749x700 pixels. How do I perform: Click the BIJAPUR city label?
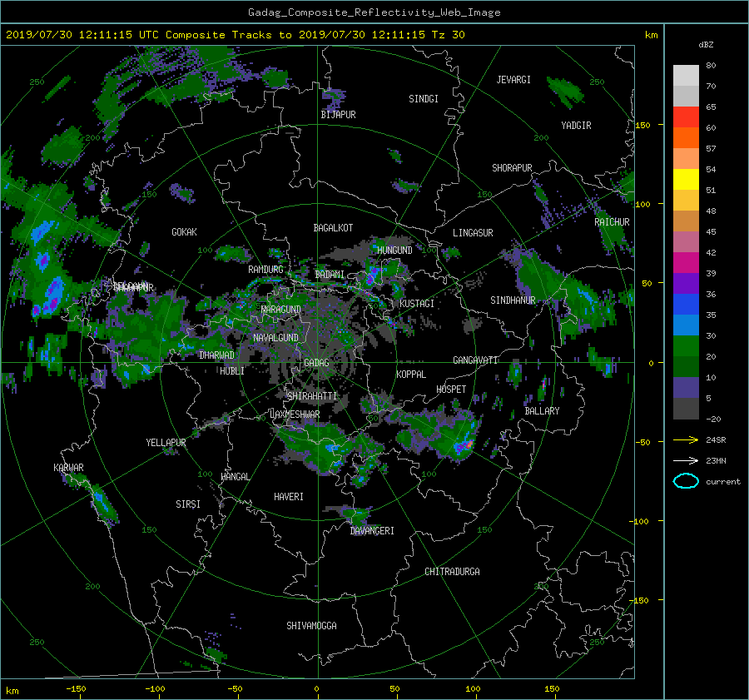click(x=338, y=115)
